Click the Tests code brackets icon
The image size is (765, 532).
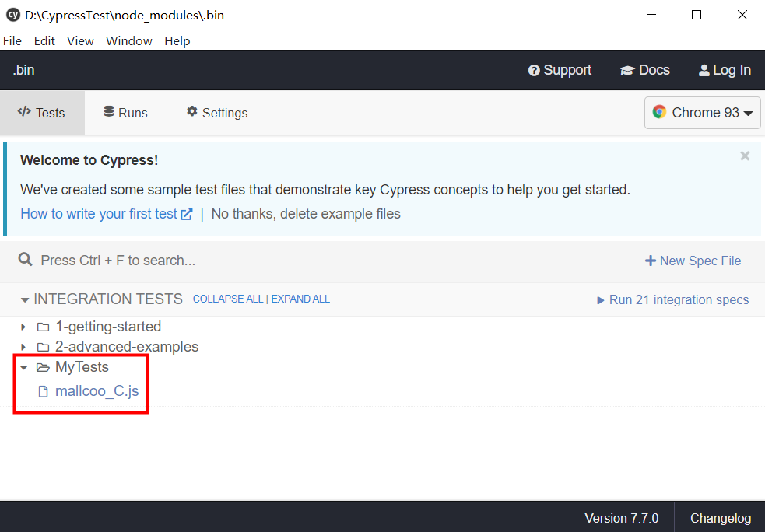(24, 112)
